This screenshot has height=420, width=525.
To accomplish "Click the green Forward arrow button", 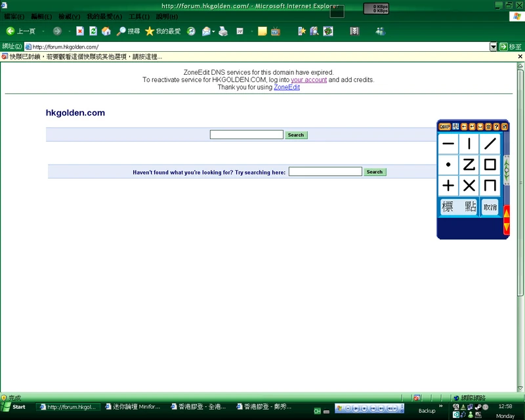I will pos(57,31).
